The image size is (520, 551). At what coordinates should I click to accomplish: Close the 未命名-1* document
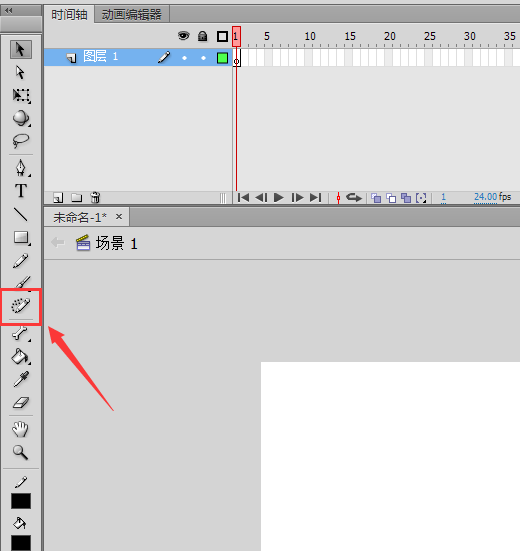click(x=119, y=217)
